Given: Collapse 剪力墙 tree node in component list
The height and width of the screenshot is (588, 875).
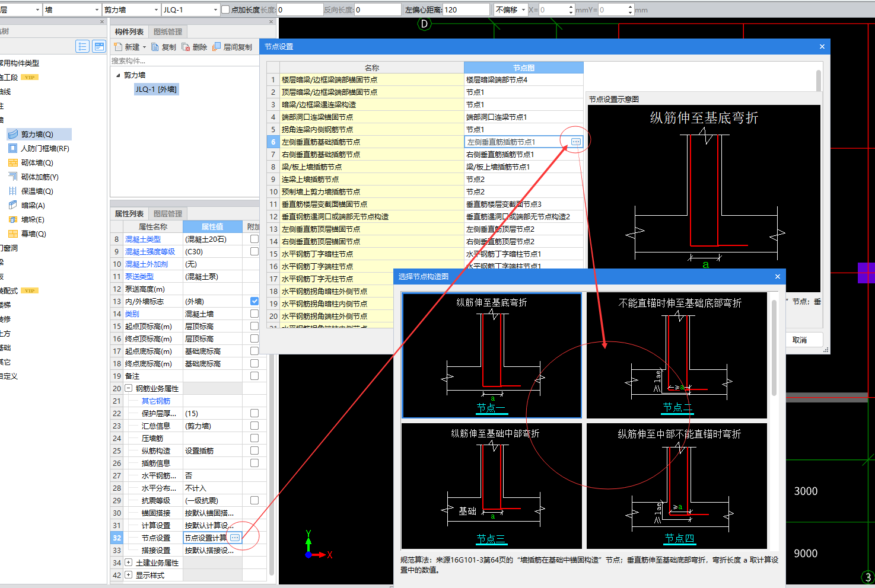Looking at the screenshot, I should [x=118, y=75].
